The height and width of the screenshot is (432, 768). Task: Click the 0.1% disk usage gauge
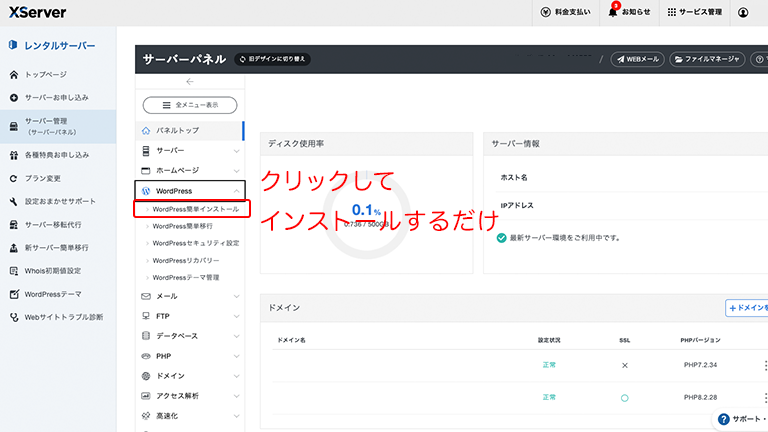[x=366, y=216]
